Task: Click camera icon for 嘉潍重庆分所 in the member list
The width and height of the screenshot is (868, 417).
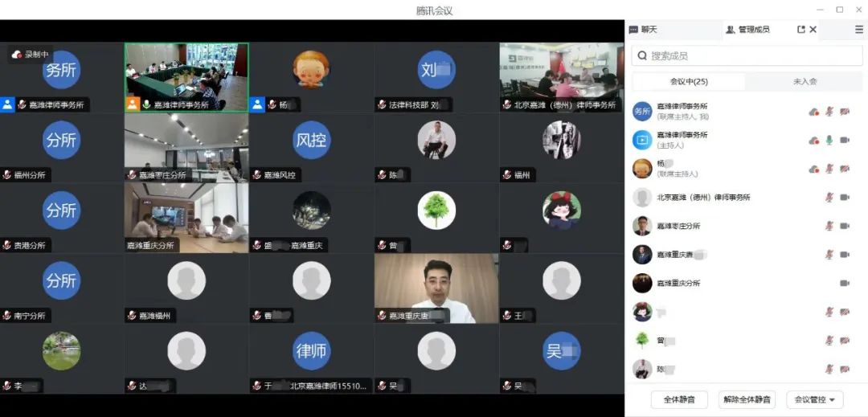Action: click(844, 283)
